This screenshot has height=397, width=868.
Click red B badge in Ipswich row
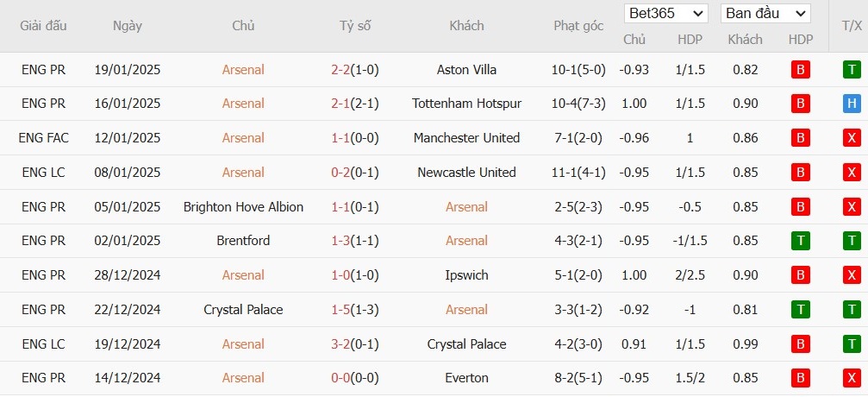[801, 275]
